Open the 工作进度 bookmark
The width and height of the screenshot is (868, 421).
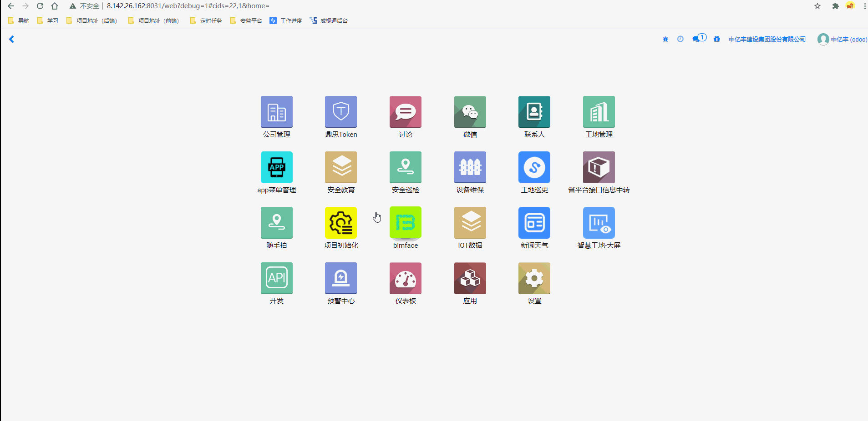click(x=286, y=20)
